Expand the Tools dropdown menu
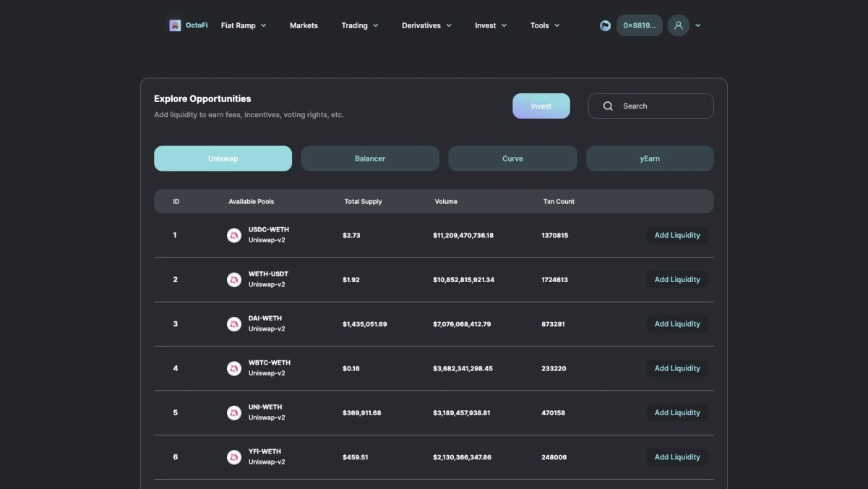868x489 pixels. pos(545,25)
